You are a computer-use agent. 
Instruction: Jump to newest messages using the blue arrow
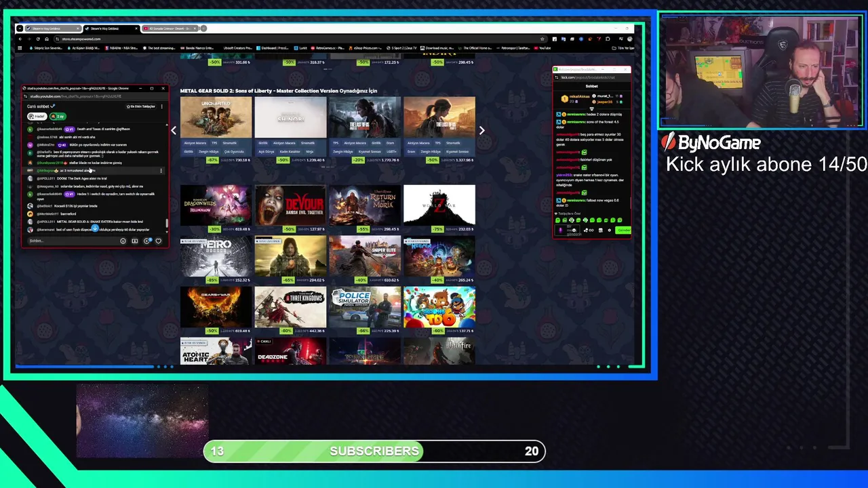(94, 229)
